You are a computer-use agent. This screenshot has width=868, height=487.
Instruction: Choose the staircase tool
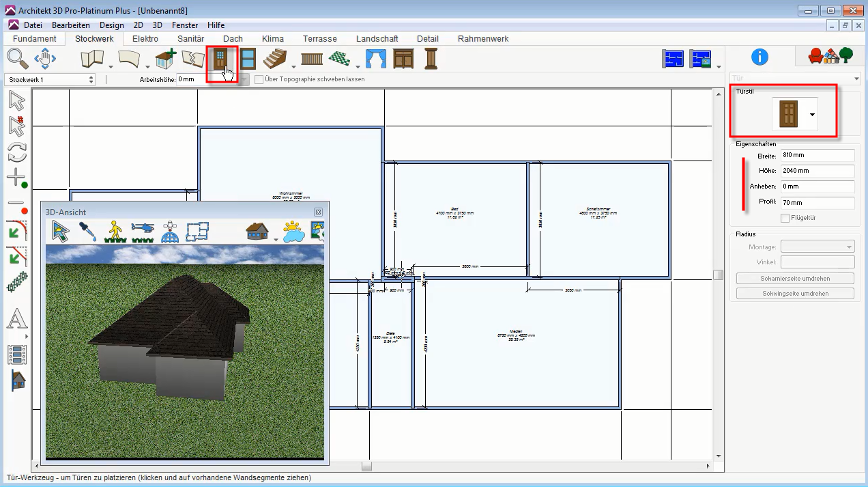click(x=274, y=59)
